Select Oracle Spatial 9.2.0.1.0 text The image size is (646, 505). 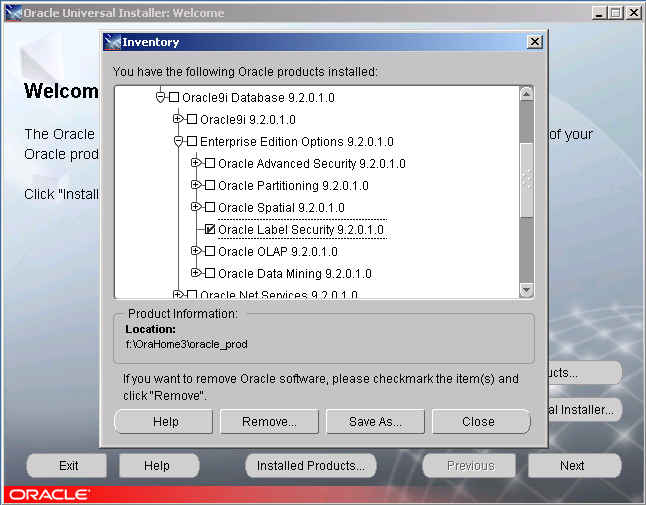tap(281, 208)
